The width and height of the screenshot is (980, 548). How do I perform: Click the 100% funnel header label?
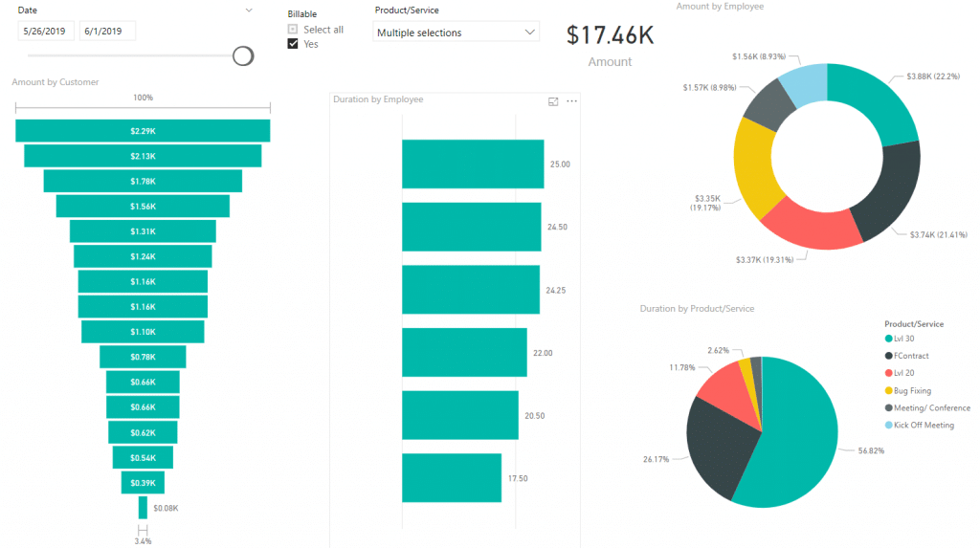[143, 98]
